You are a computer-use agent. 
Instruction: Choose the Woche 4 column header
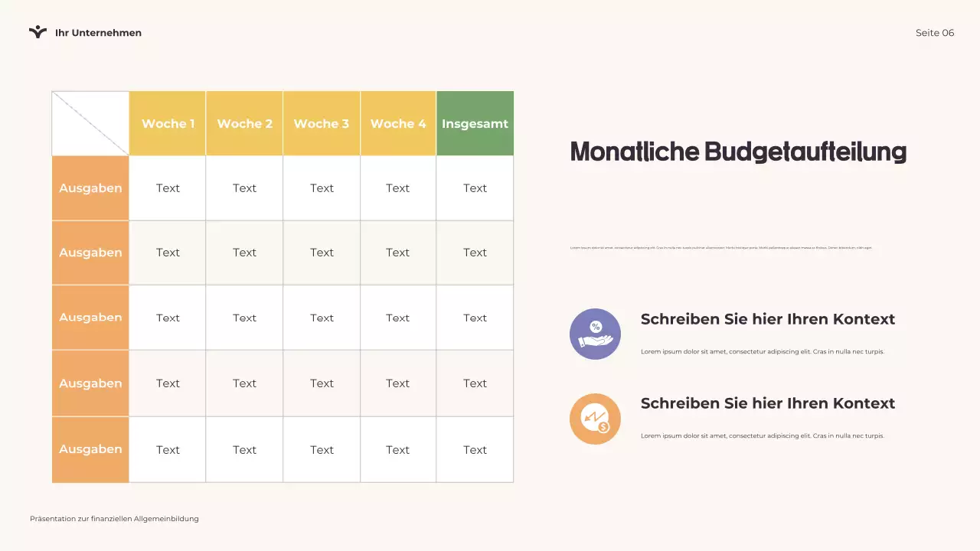coord(398,123)
